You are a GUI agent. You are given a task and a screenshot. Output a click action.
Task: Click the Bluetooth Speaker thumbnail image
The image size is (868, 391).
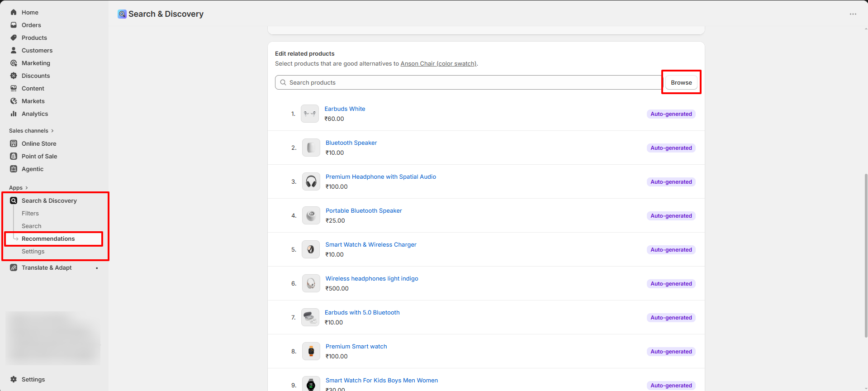point(311,148)
